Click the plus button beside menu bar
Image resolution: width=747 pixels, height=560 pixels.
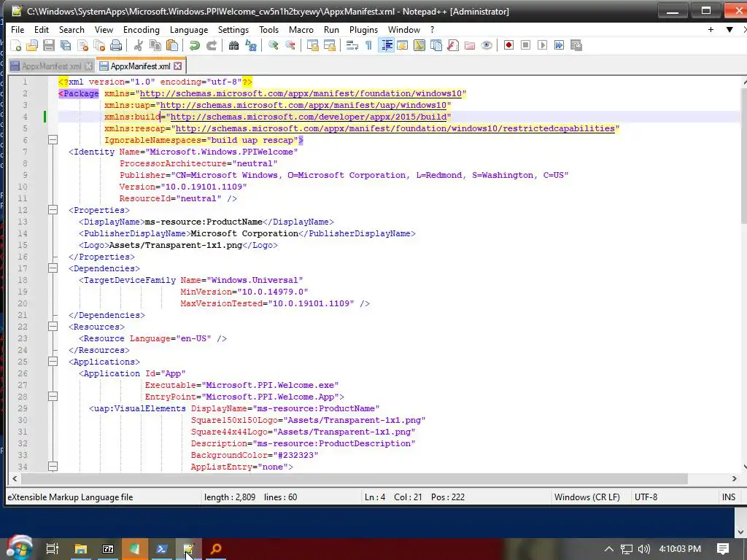click(711, 29)
